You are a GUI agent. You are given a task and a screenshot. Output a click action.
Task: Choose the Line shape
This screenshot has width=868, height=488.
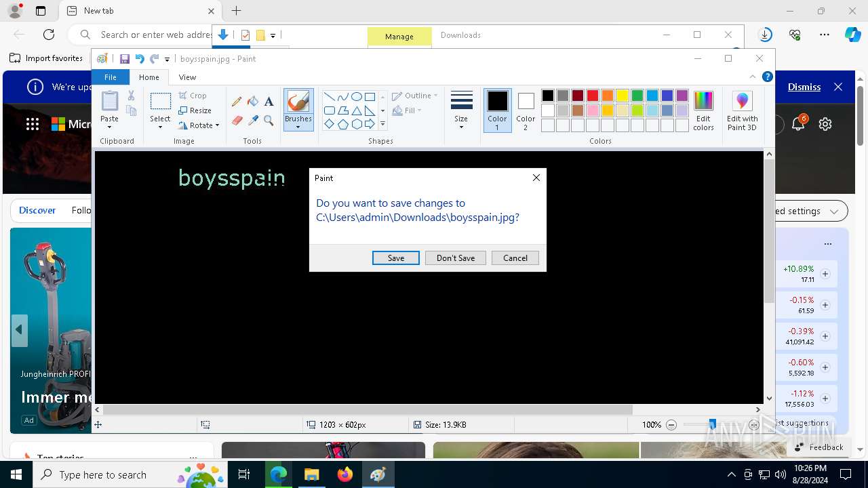coord(329,96)
